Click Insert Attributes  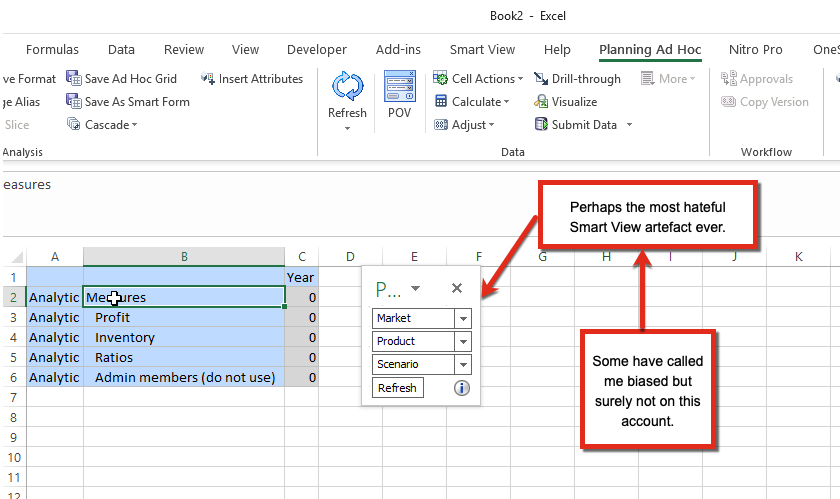tap(252, 79)
